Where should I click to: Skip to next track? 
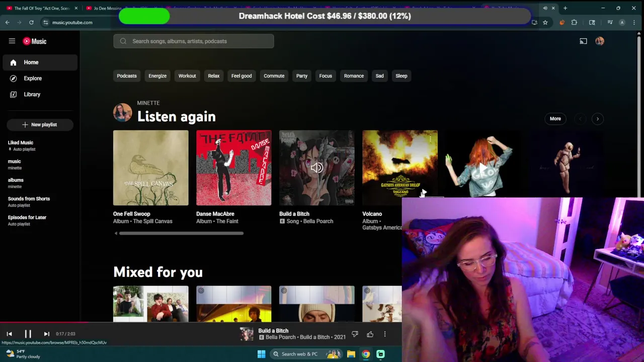pyautogui.click(x=46, y=334)
